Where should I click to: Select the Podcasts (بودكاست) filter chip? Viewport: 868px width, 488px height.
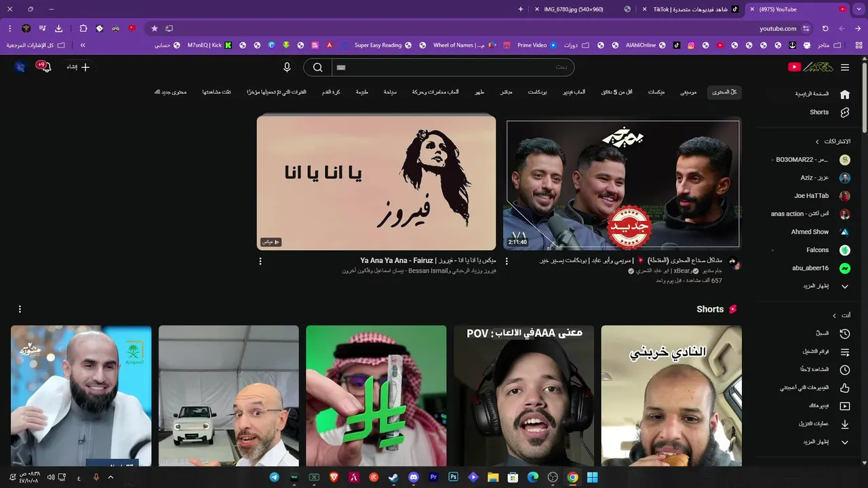coord(537,92)
